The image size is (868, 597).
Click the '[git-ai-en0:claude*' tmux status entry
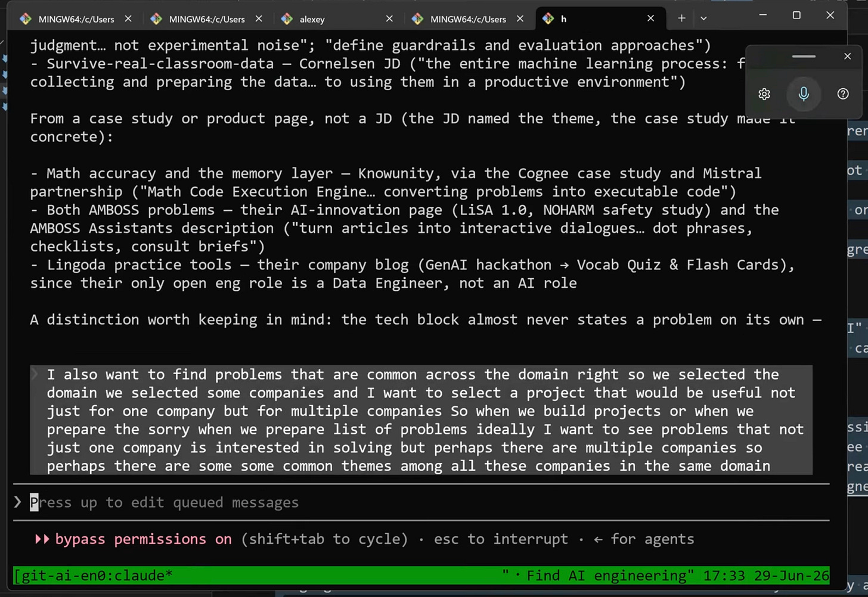(93, 576)
